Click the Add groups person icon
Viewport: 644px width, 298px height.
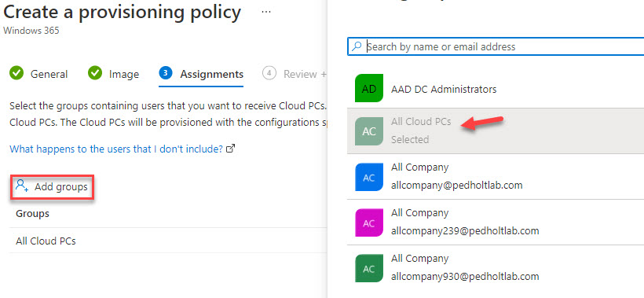[x=22, y=186]
